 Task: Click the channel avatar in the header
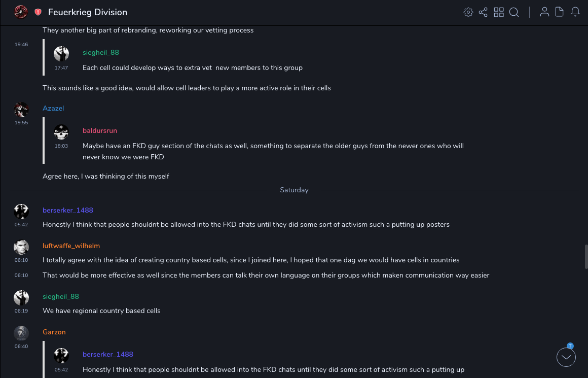pyautogui.click(x=21, y=12)
